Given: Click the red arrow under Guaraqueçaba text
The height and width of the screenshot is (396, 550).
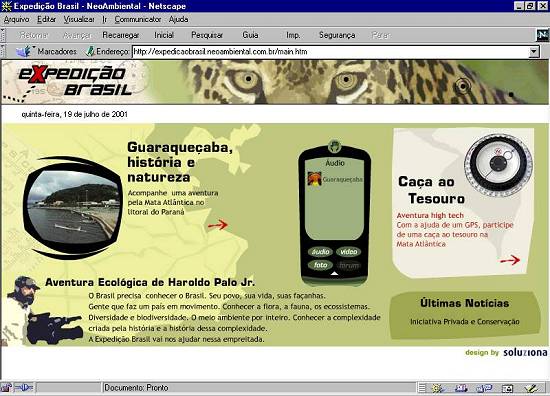Looking at the screenshot, I should pos(217,224).
